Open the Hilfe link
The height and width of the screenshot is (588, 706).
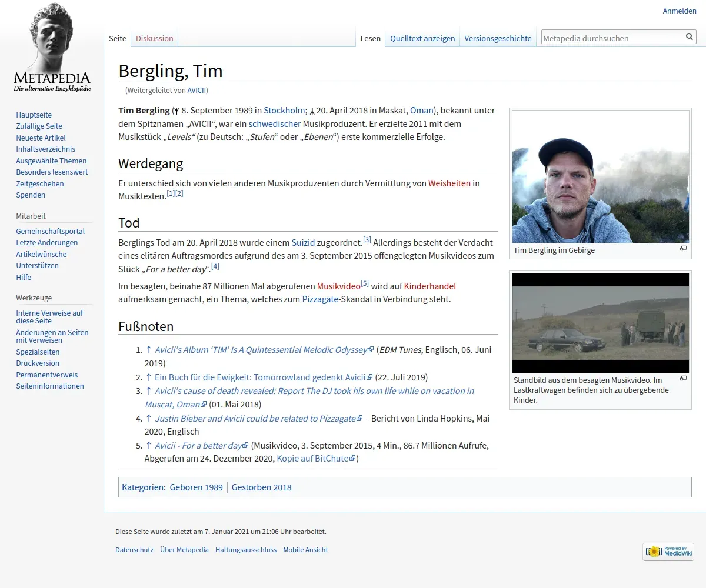tap(24, 278)
